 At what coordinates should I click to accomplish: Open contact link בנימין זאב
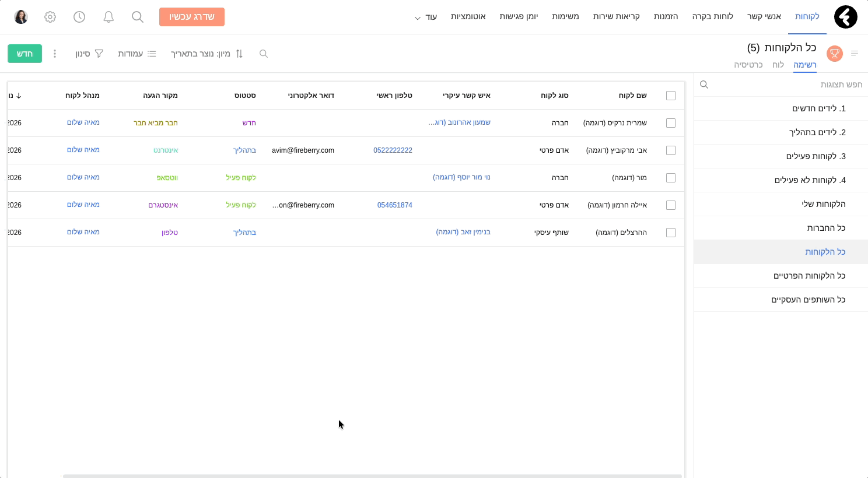click(463, 232)
